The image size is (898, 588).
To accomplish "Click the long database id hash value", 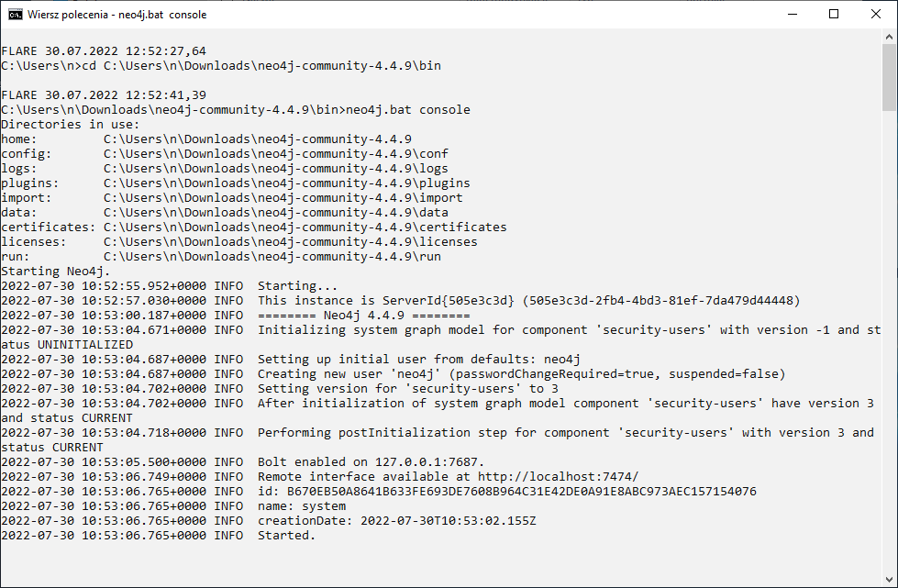I will (522, 492).
